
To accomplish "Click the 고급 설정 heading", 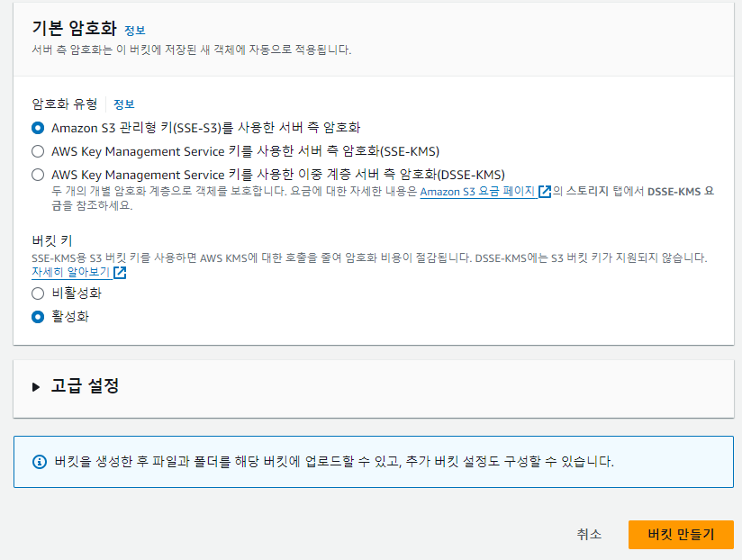I will [85, 386].
